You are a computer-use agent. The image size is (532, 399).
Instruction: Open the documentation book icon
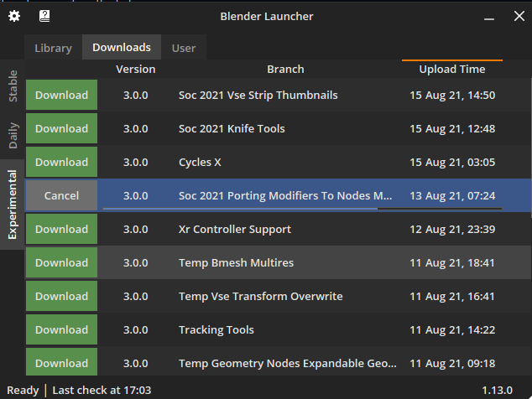click(44, 16)
